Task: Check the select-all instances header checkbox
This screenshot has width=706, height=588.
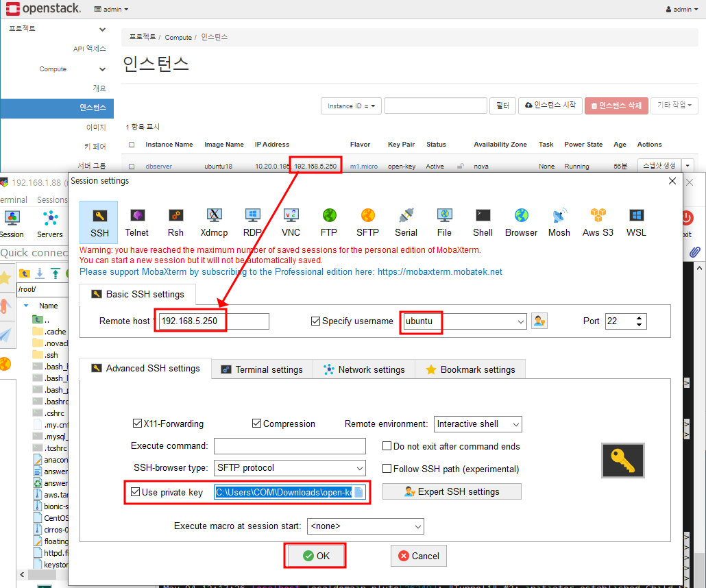Action: tap(132, 145)
